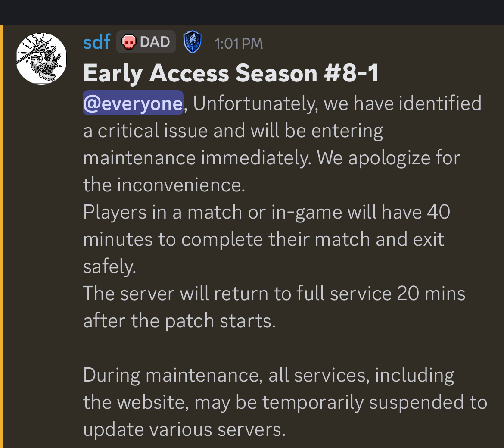
Task: Click the word 'safely.'
Action: click(109, 266)
